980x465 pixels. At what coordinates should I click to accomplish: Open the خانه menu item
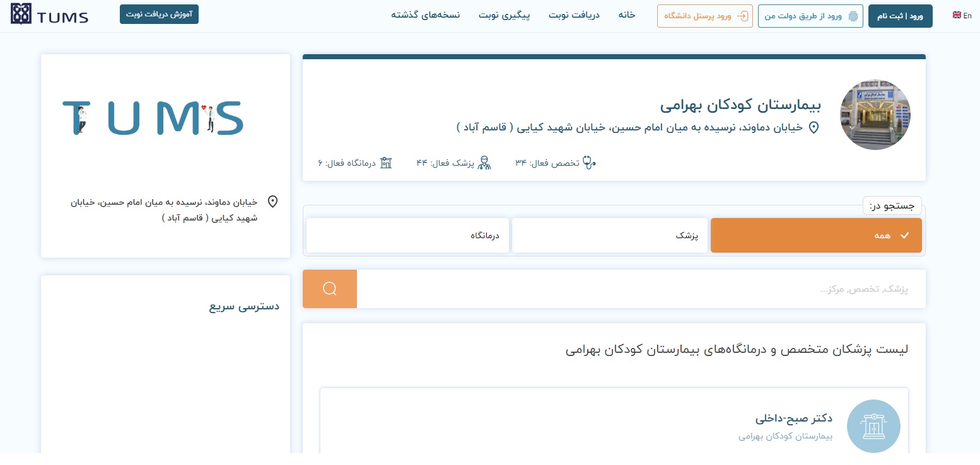[626, 15]
